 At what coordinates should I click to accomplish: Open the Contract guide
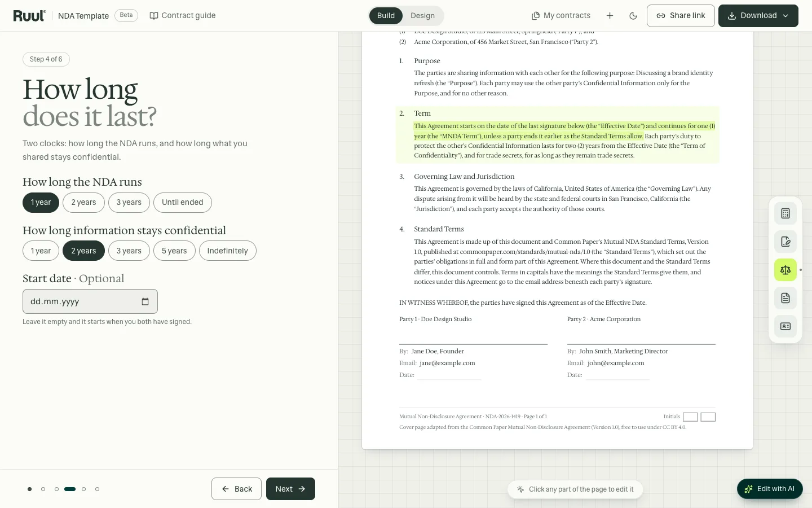(183, 16)
